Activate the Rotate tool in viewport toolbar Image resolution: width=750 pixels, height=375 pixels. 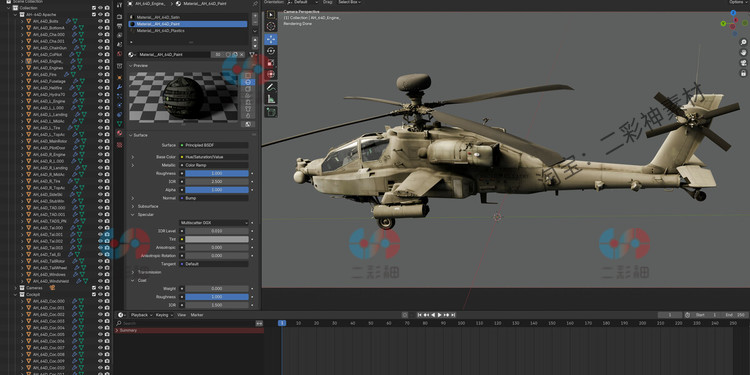[271, 51]
